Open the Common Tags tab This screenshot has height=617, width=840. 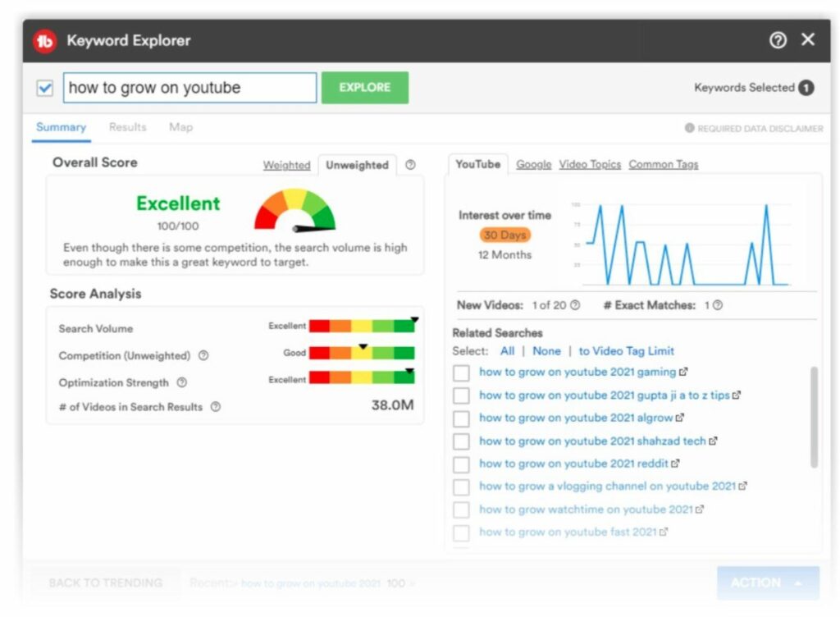663,164
